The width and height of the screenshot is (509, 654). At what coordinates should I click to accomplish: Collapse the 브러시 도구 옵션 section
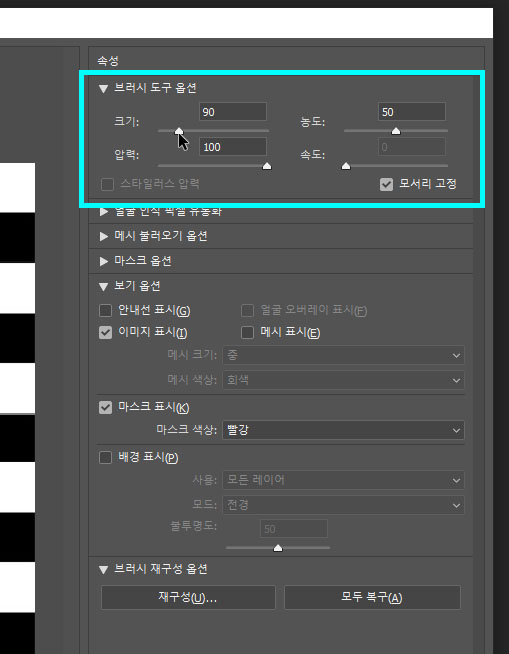coord(103,88)
